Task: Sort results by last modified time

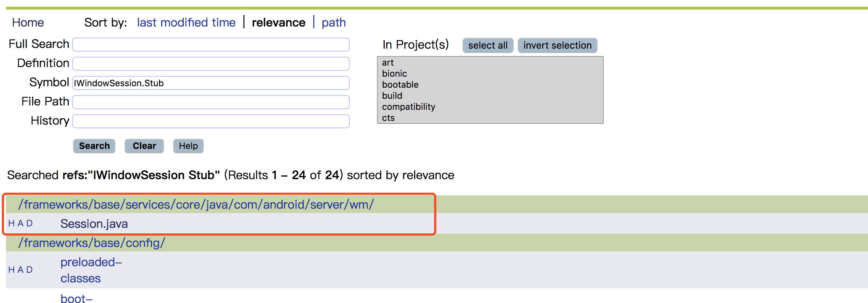Action: click(x=186, y=22)
